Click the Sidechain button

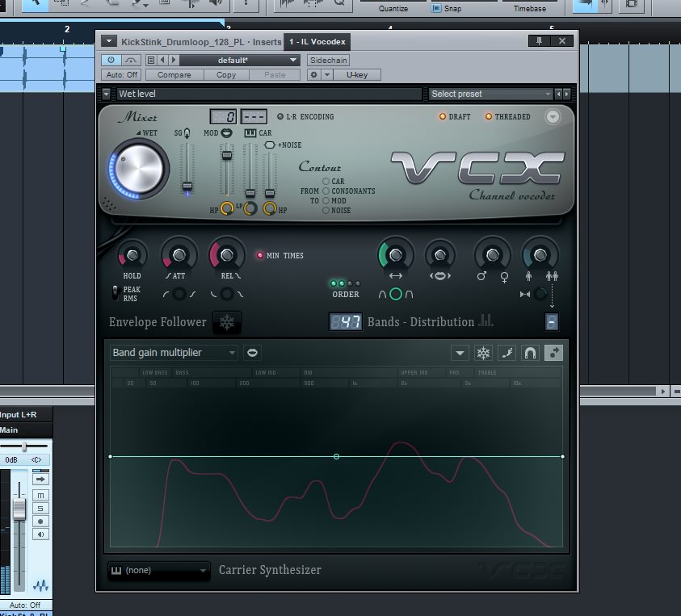tap(328, 61)
